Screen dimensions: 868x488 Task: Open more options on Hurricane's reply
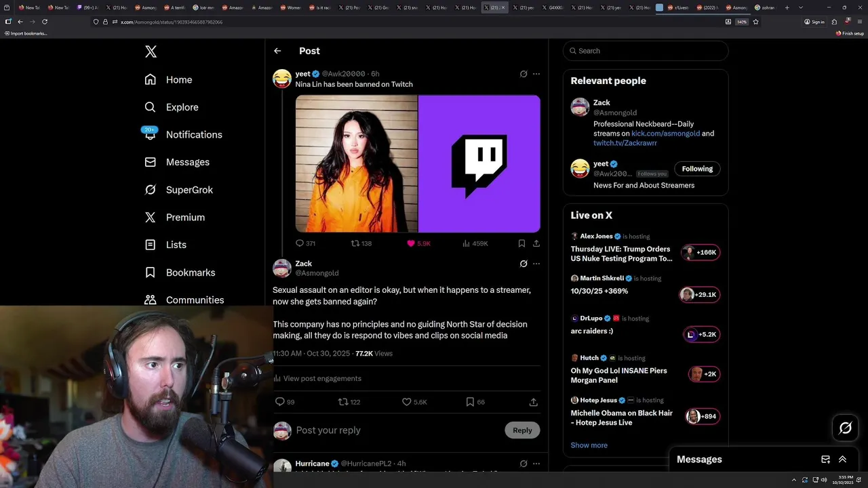point(536,464)
